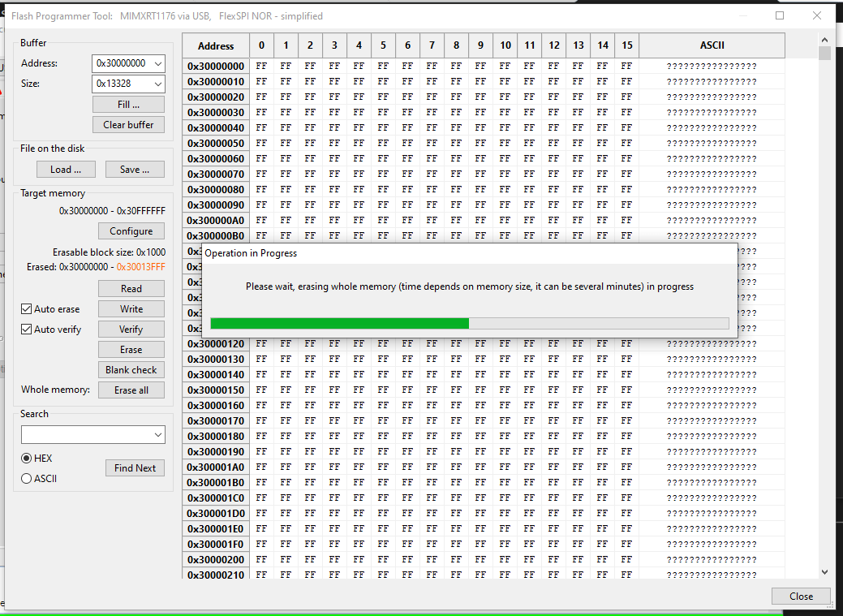
Task: Click the erase operation progress bar
Action: pos(469,322)
